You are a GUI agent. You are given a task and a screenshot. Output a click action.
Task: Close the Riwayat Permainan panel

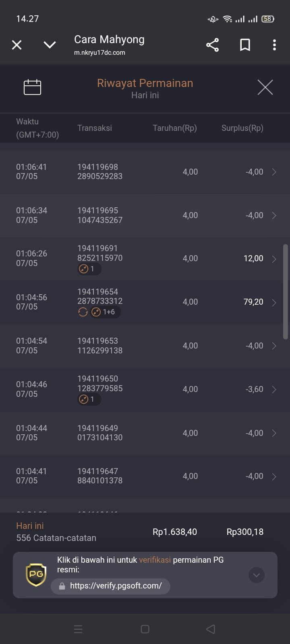point(265,87)
